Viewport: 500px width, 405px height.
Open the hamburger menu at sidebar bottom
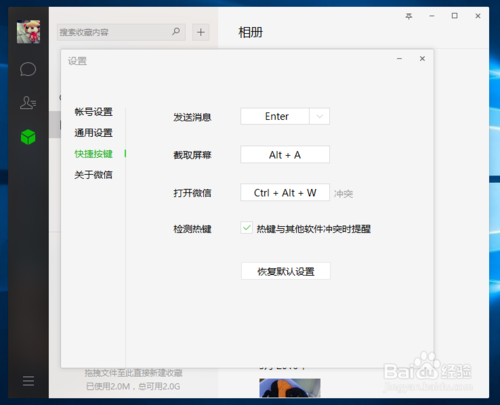28,381
